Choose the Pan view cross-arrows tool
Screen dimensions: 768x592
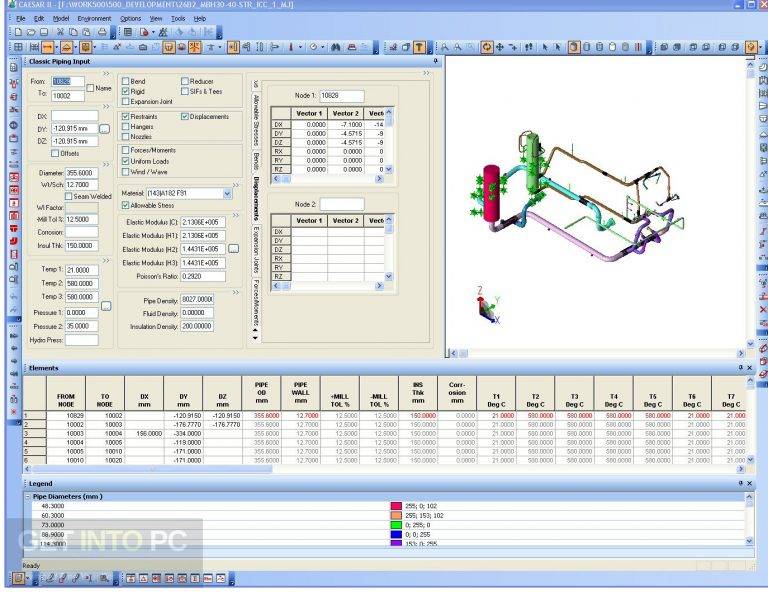pyautogui.click(x=500, y=47)
